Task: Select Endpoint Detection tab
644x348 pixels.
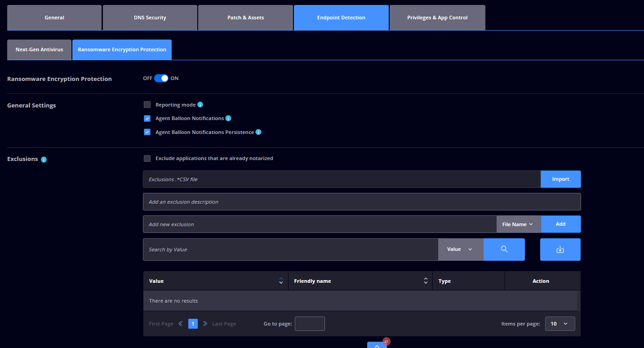Action: (x=341, y=18)
